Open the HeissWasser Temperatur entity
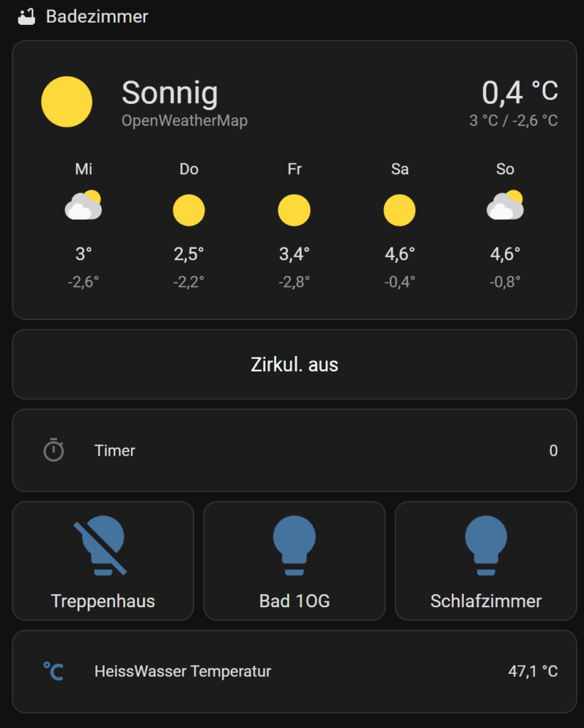This screenshot has height=728, width=584. (x=183, y=671)
